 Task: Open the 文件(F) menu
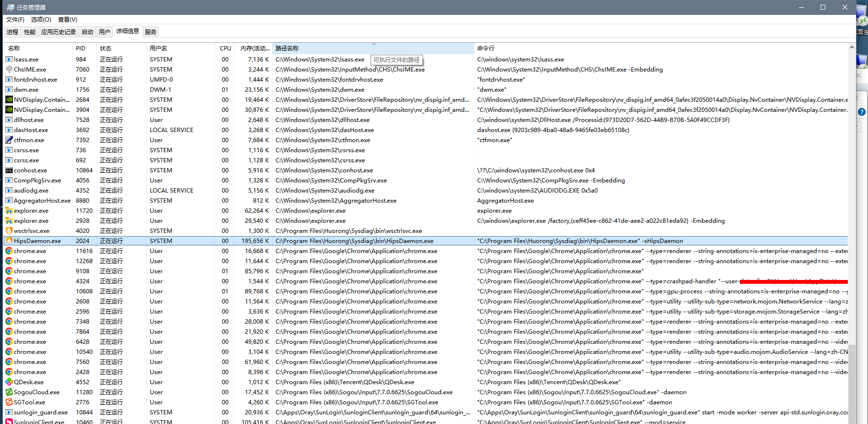click(15, 20)
